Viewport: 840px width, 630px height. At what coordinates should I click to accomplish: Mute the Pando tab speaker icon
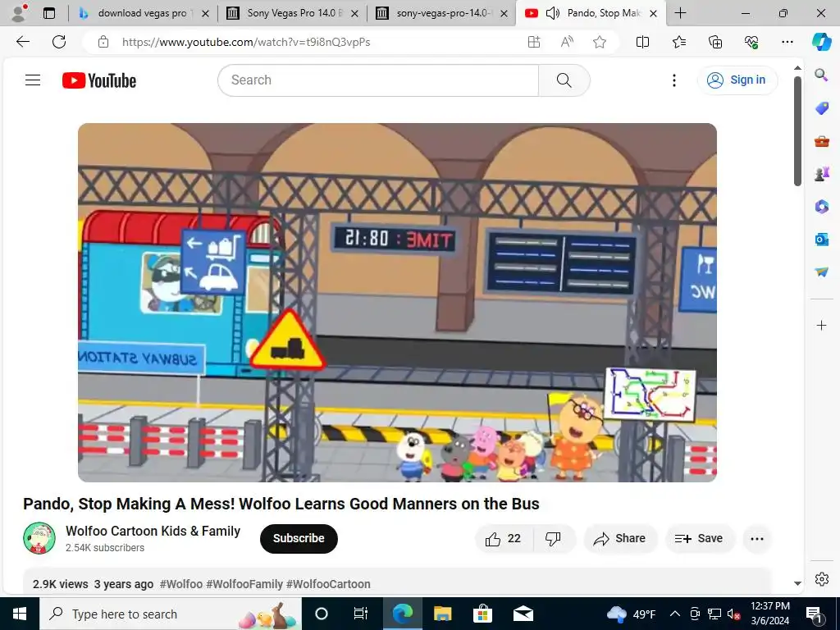(552, 13)
